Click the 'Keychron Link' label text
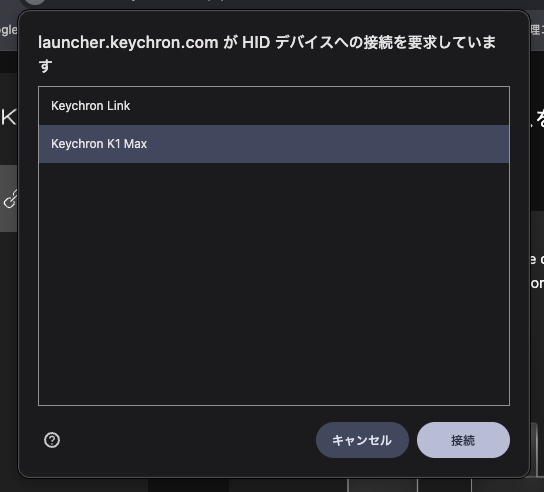This screenshot has width=544, height=492. coord(91,106)
